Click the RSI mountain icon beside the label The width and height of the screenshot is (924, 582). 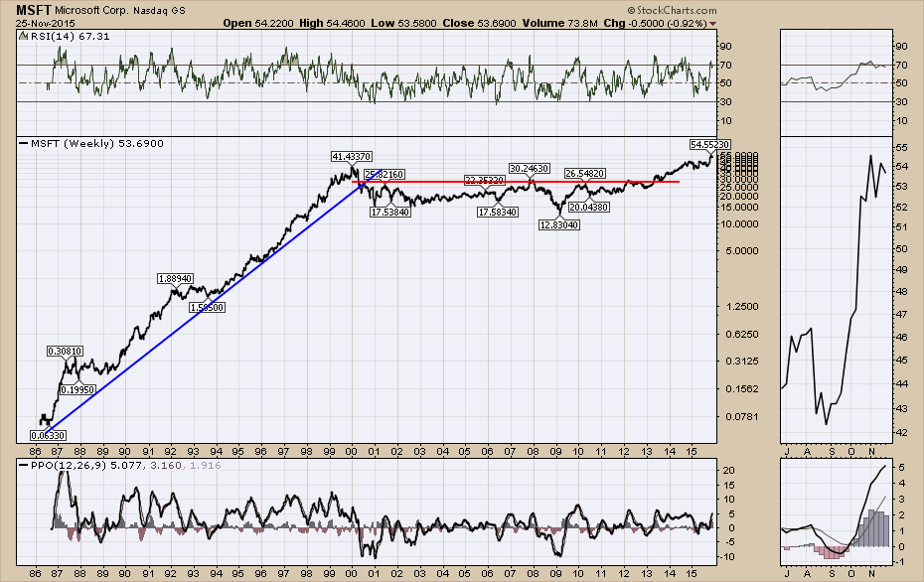[23, 36]
